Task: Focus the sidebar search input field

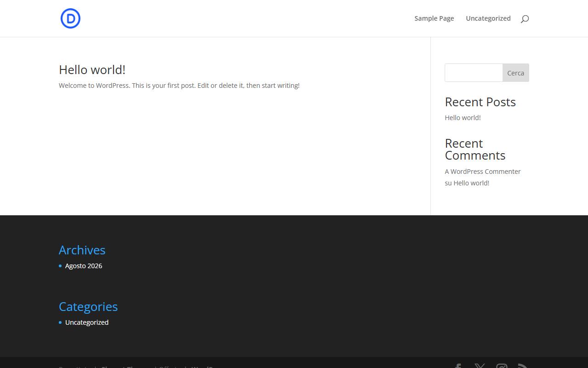Action: tap(474, 73)
